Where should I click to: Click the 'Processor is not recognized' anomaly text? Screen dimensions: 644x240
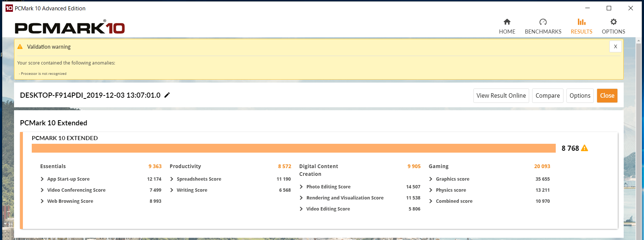(x=44, y=74)
